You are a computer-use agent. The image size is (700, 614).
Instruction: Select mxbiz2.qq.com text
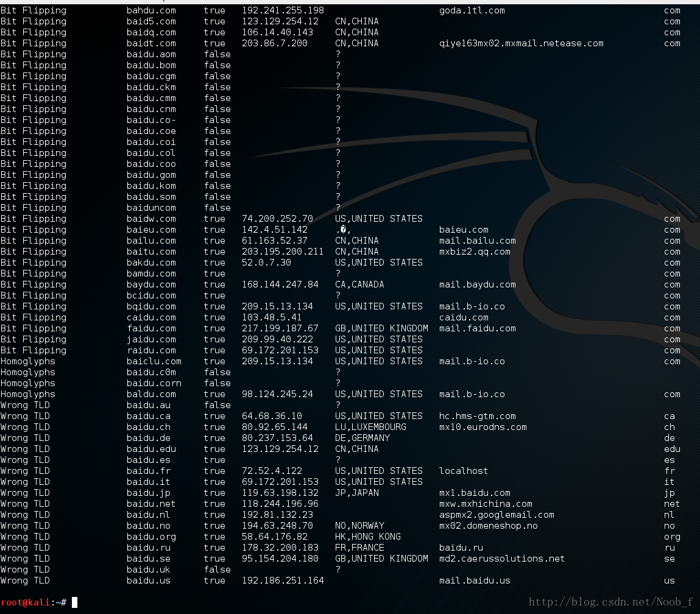tap(475, 252)
